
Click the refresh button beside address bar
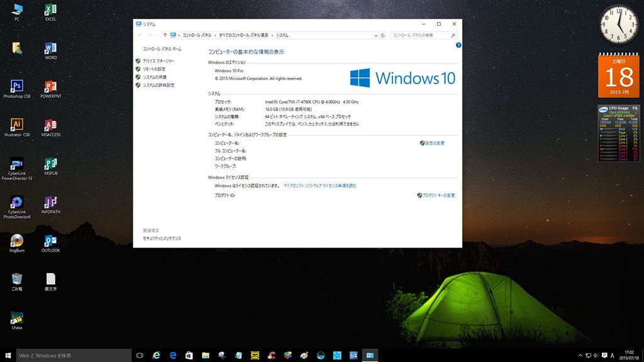click(383, 35)
